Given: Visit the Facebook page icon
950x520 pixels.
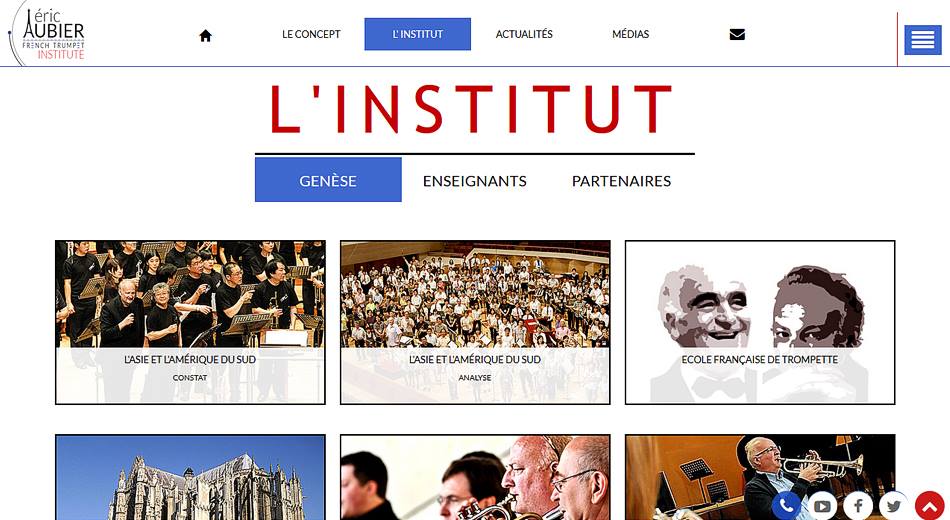Looking at the screenshot, I should [858, 505].
